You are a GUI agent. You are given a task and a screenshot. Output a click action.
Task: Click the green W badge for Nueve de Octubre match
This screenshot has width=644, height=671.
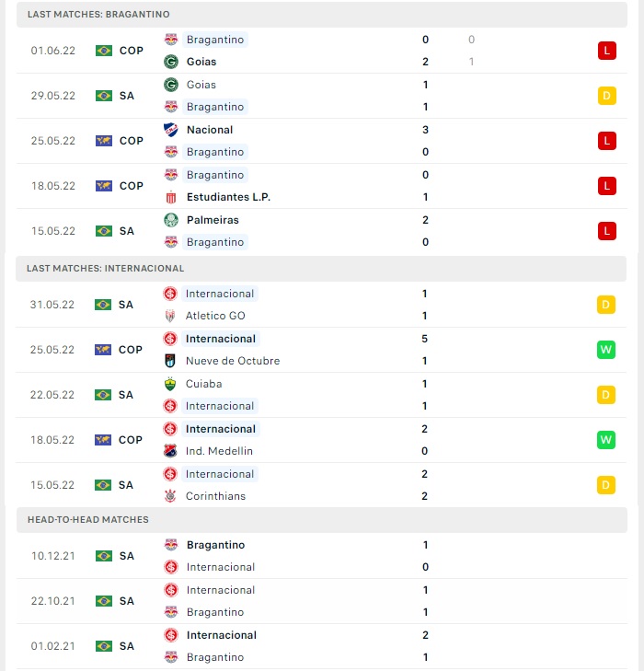pos(606,350)
